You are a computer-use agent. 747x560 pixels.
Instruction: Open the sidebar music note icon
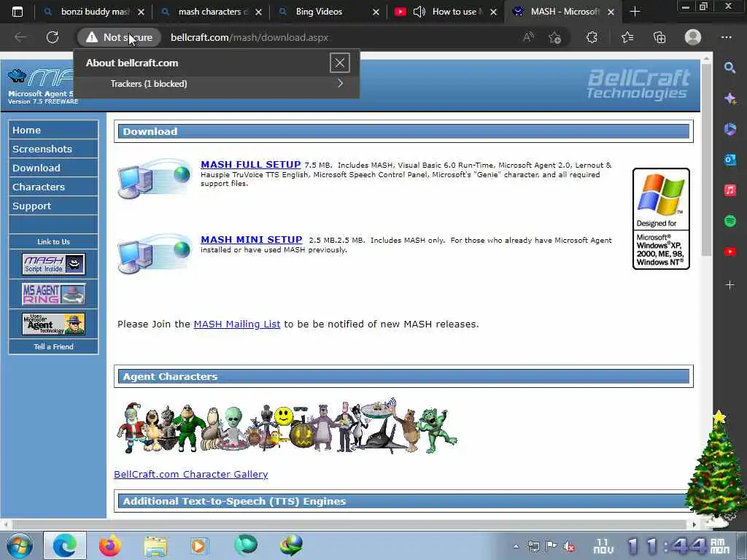click(x=729, y=190)
